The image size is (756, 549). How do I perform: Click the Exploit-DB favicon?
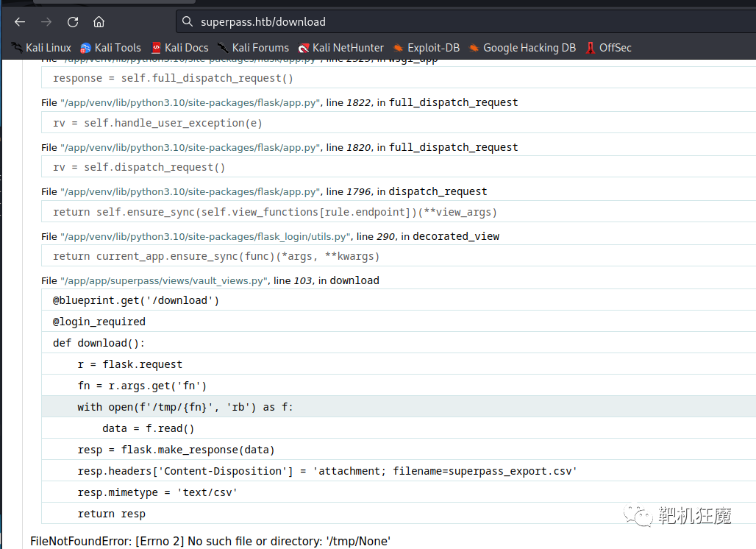click(x=399, y=48)
